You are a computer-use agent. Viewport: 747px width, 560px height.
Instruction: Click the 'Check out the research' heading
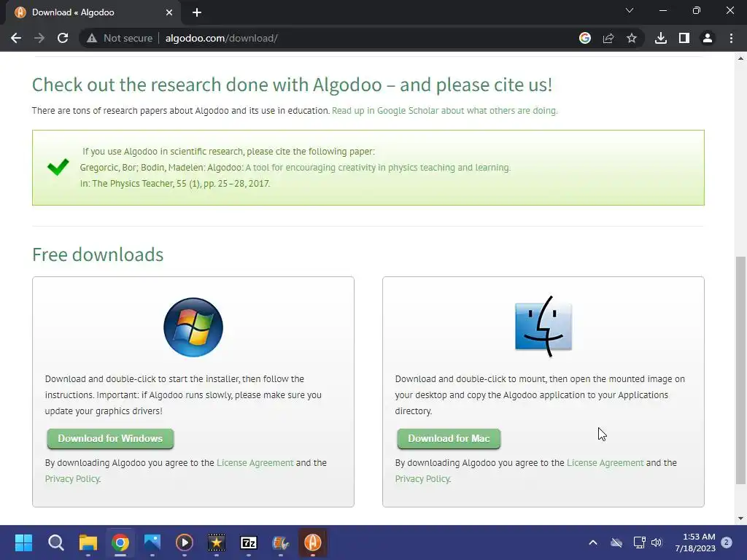tap(292, 85)
